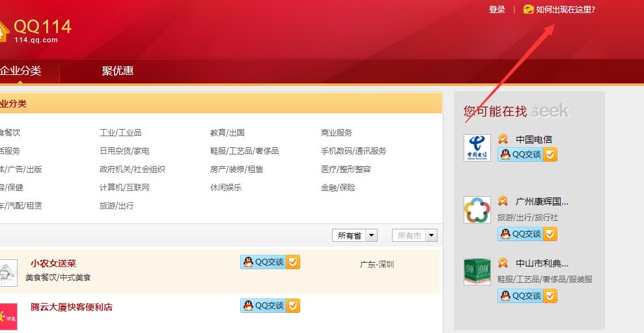Select the 您可能在找 sidebar heading
This screenshot has height=333, width=644.
point(496,111)
